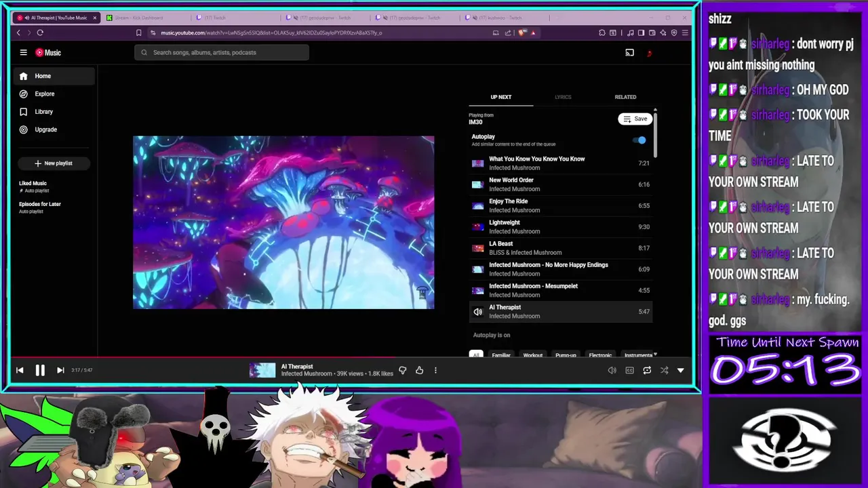Open the Upgrade sidebar item
868x488 pixels.
point(54,129)
